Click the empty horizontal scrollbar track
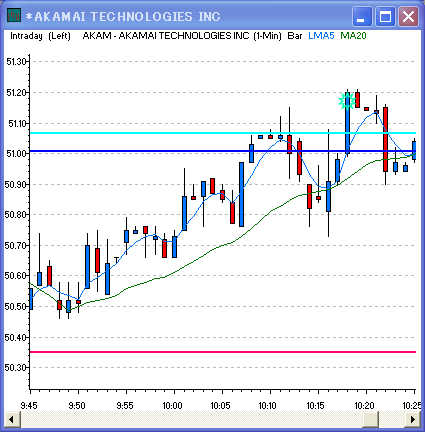 191,419
